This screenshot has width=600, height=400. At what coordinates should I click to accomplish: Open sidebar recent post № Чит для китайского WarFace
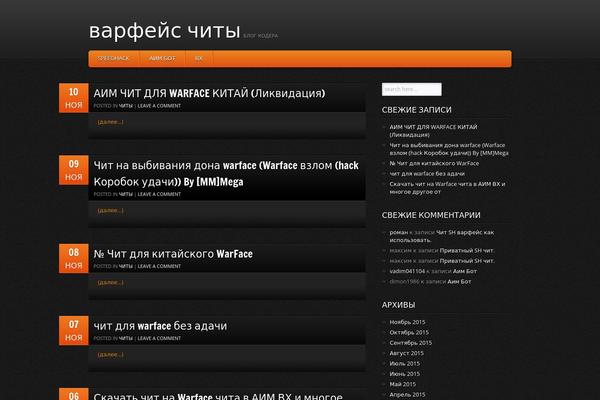434,163
